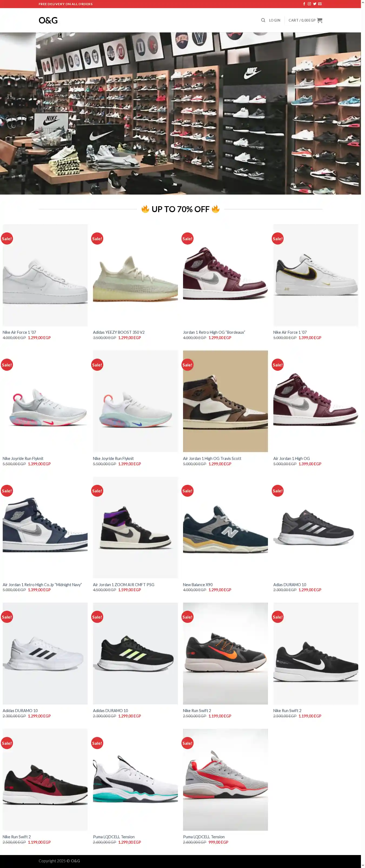This screenshot has height=868, width=365.
Task: Open the Facebook icon in top bar
Action: click(x=304, y=4)
